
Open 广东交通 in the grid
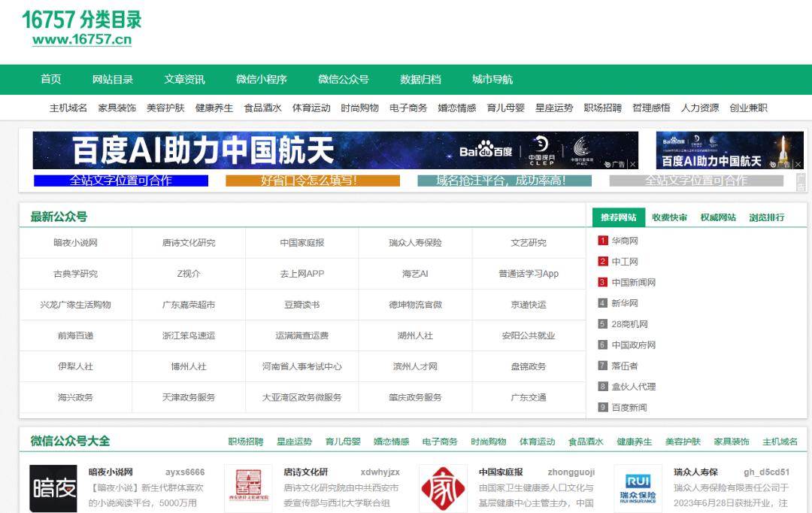(x=529, y=397)
